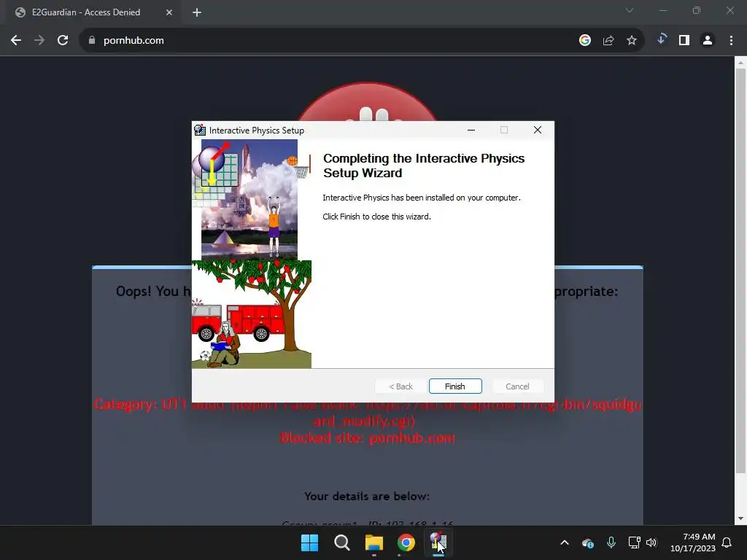Share this page from address bar
The image size is (747, 560).
608,41
